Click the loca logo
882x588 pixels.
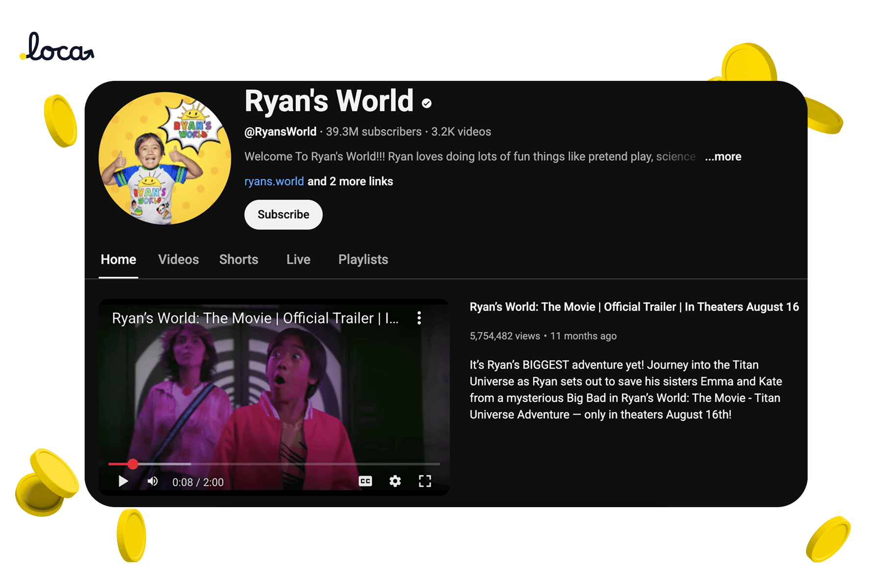(x=57, y=47)
